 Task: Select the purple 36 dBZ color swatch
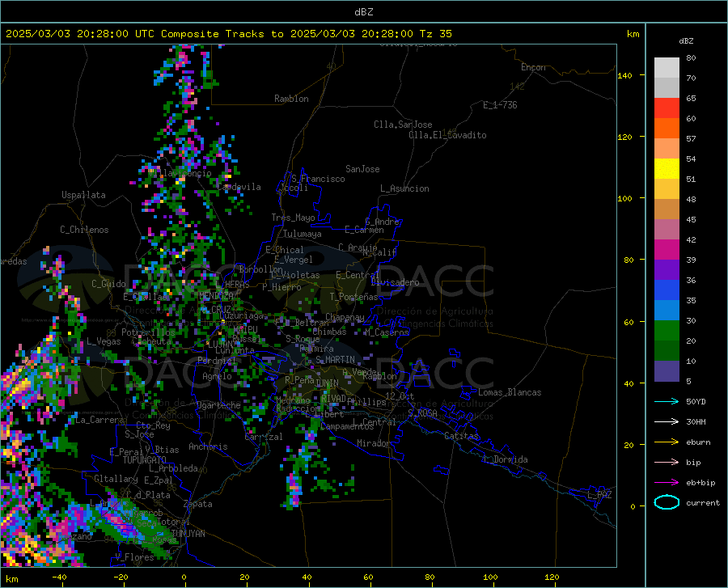[x=667, y=270]
